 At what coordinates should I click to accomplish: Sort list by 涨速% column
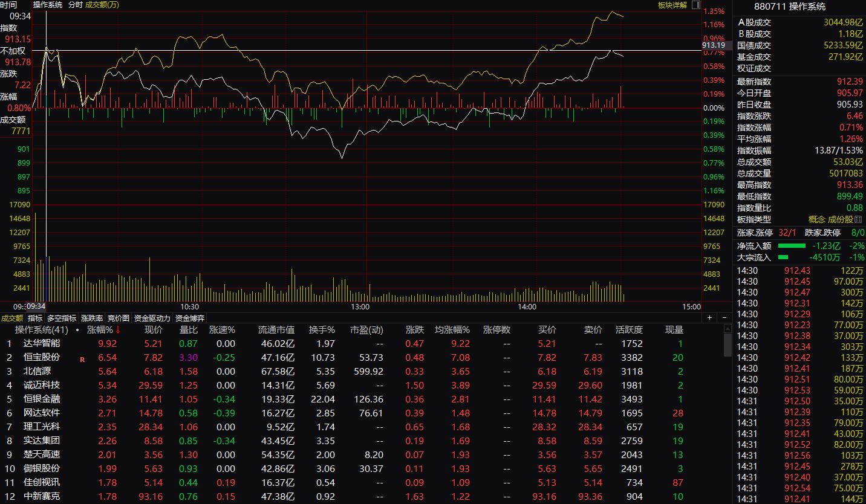coord(222,330)
